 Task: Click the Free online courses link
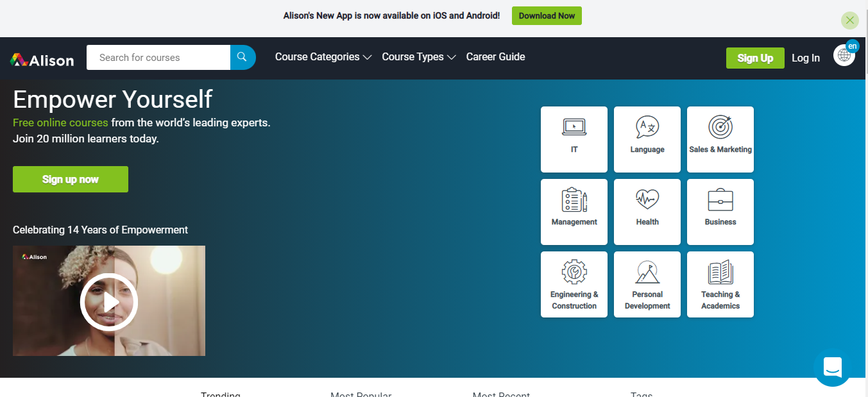pyautogui.click(x=60, y=122)
